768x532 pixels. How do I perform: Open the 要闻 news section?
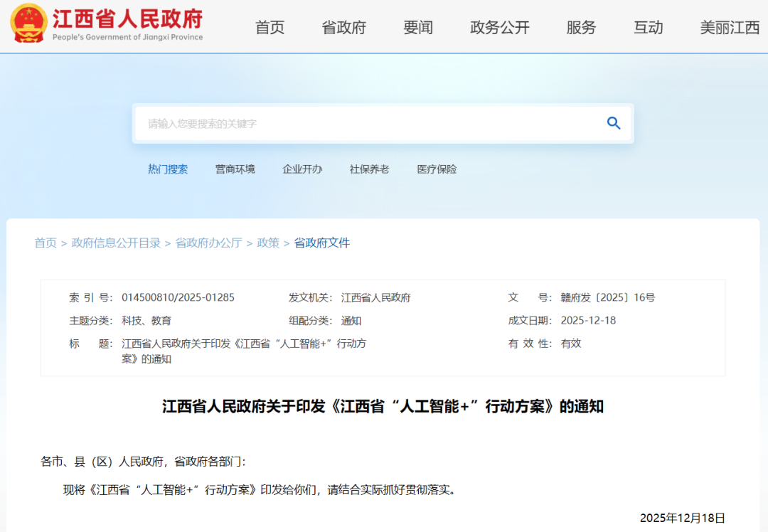[418, 28]
